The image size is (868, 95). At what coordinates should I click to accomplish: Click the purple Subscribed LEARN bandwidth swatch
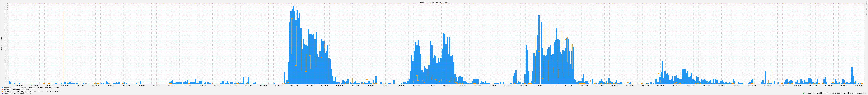(3, 93)
